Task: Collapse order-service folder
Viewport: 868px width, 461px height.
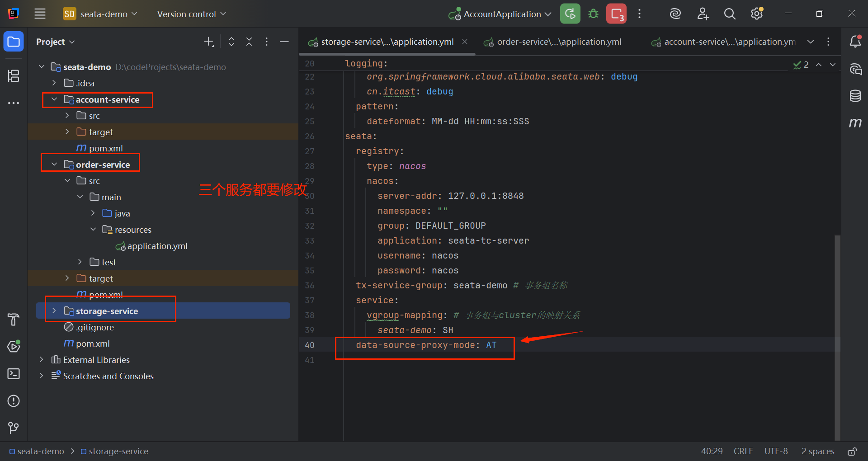Action: coord(54,165)
